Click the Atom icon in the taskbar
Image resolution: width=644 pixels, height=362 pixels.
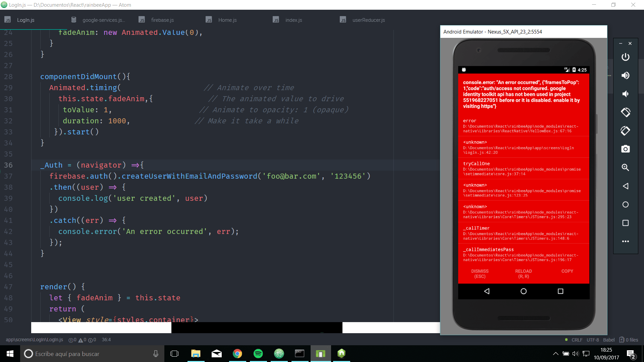279,354
